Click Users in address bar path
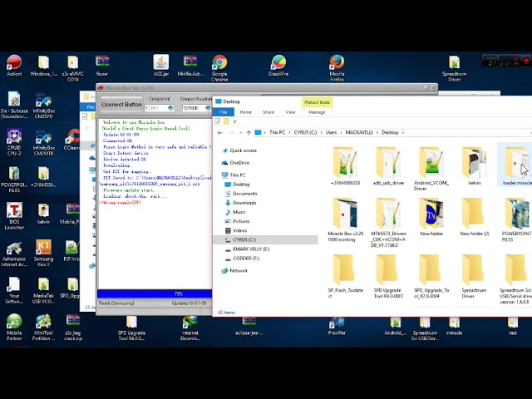Screen dimensions: 532x399 331,133
